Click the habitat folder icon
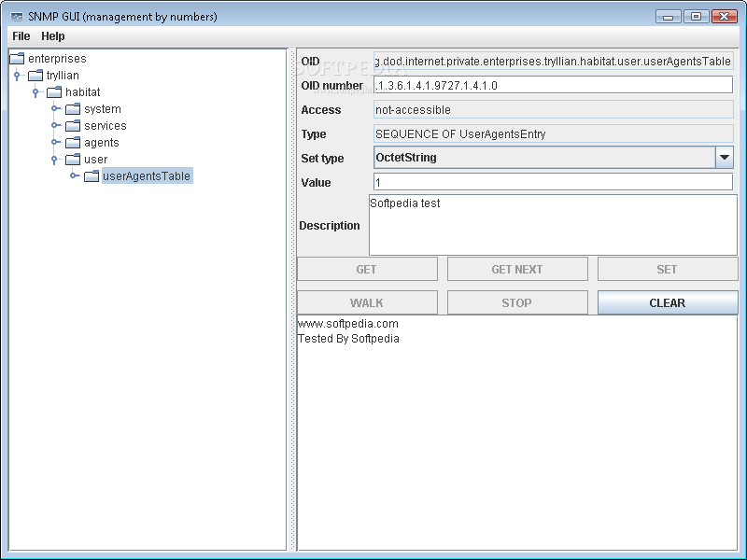This screenshot has width=747, height=560. click(53, 91)
